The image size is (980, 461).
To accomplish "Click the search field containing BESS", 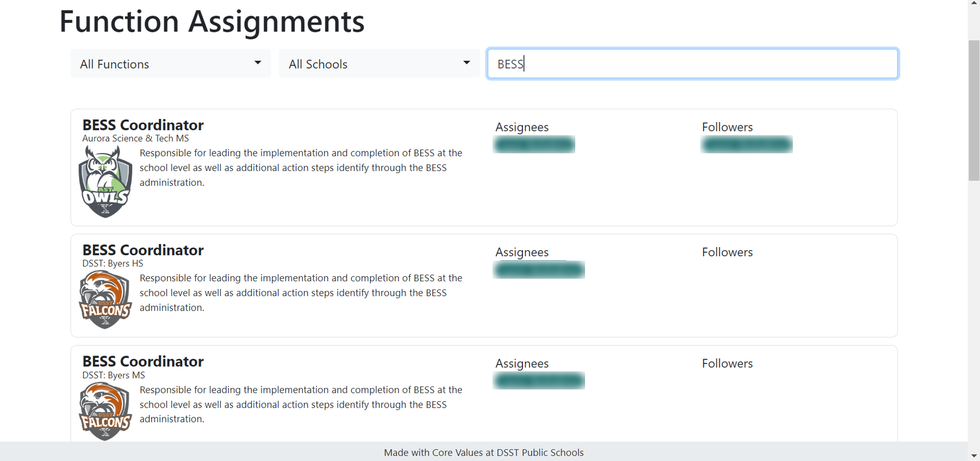I will pos(692,64).
